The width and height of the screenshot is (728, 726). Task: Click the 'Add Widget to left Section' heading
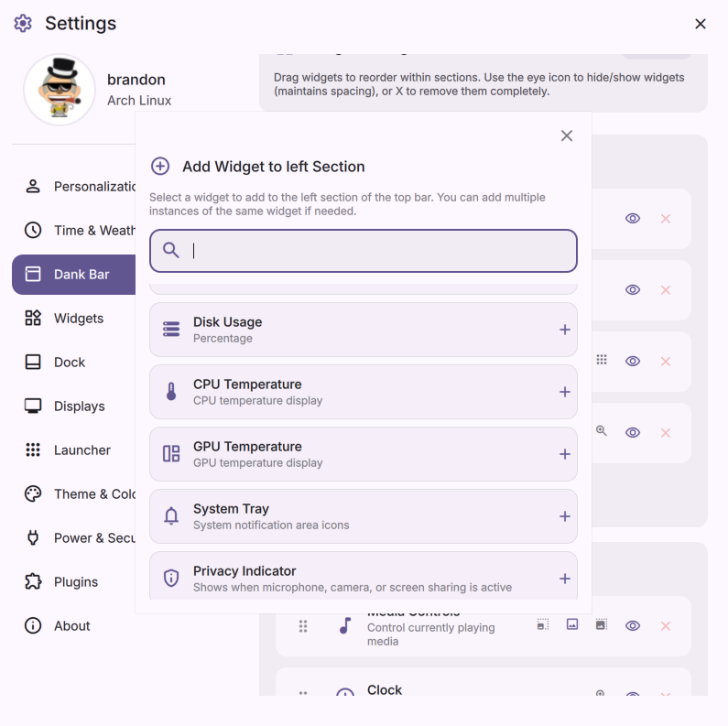(x=274, y=167)
